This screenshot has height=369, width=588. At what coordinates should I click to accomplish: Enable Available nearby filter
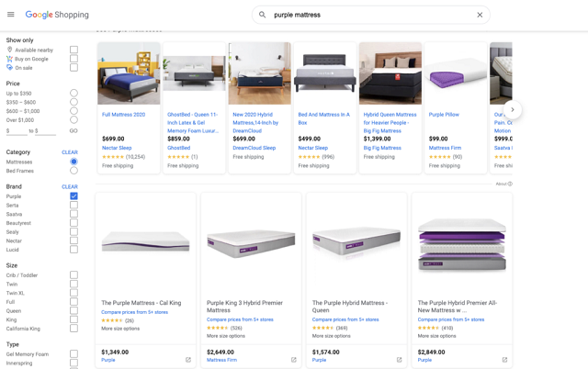click(x=73, y=50)
